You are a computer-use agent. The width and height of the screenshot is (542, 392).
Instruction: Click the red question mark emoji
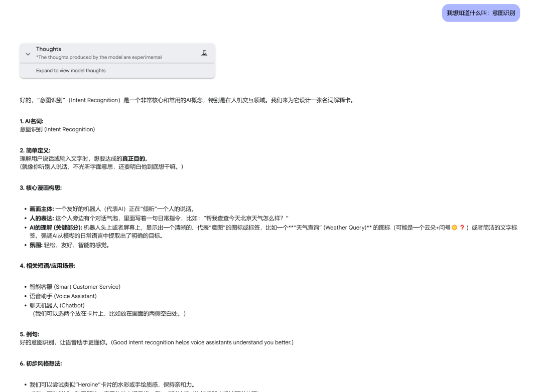tap(462, 228)
